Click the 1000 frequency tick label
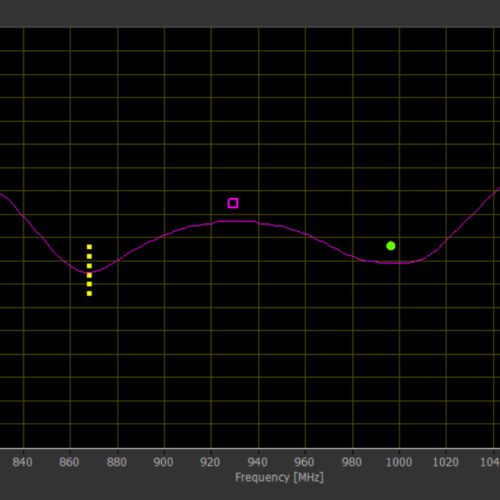 pos(399,462)
